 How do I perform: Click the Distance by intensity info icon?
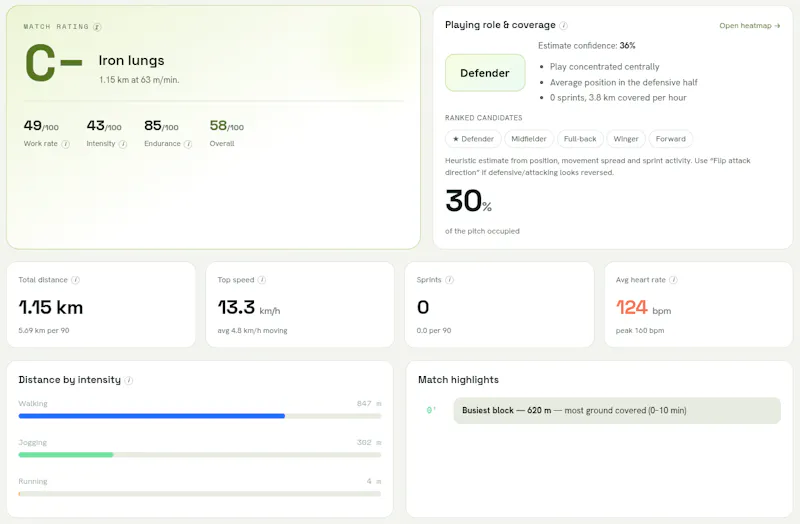pos(129,380)
